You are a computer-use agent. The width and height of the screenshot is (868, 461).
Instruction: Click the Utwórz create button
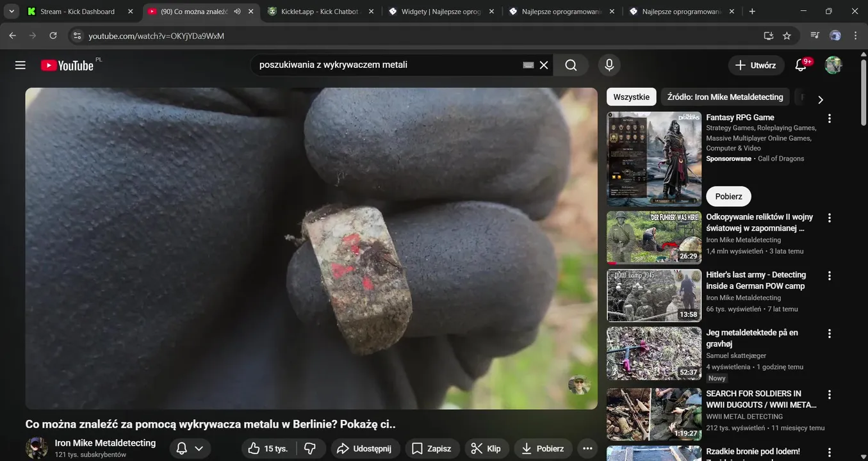pyautogui.click(x=756, y=65)
